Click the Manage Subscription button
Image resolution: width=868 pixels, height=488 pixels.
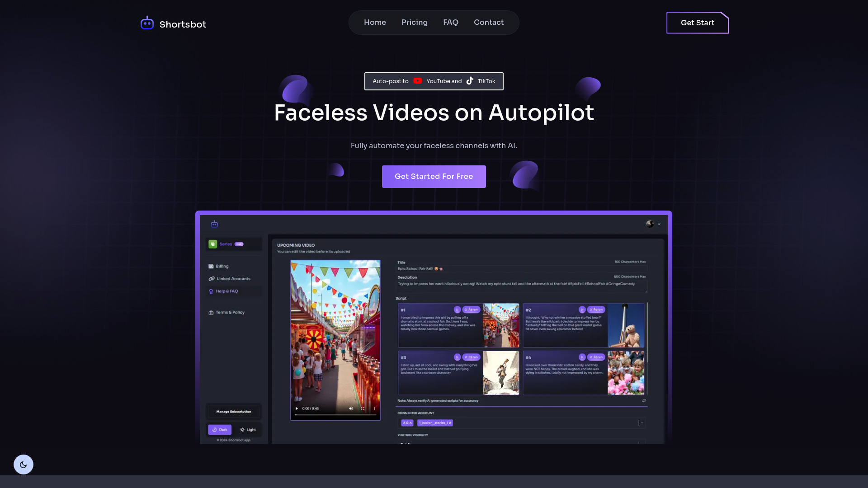[234, 411]
